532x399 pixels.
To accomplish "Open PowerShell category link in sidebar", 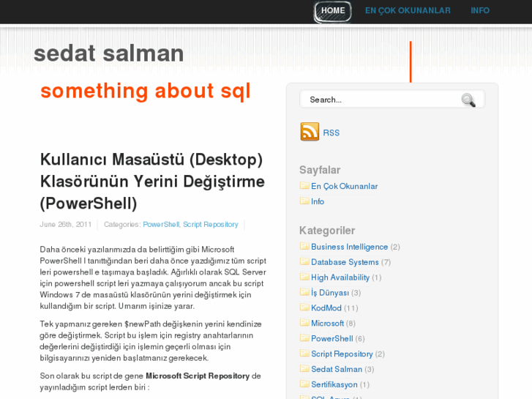I will 331,338.
